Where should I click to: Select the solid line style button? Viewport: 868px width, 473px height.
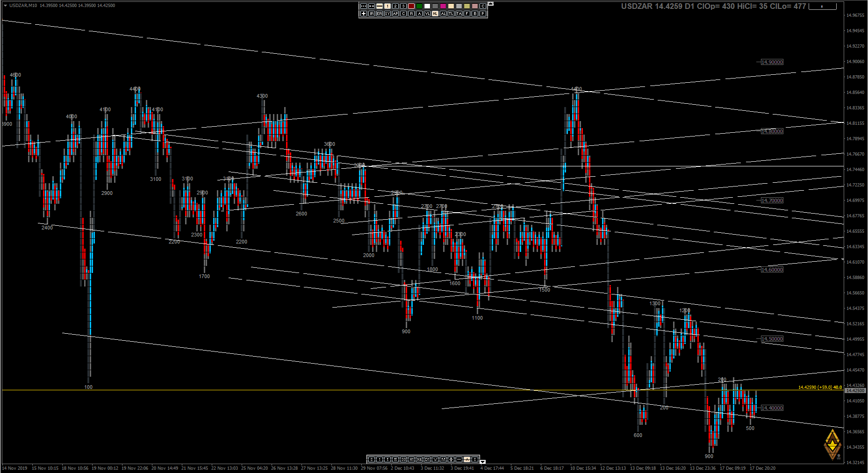380,6
